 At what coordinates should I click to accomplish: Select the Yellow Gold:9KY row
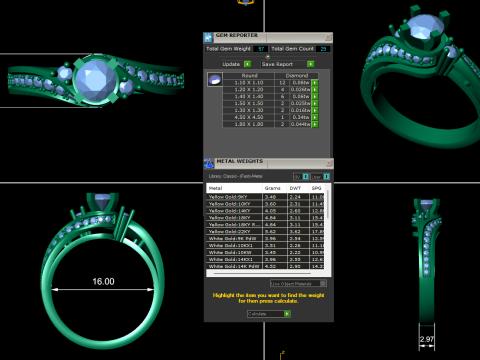pos(265,197)
